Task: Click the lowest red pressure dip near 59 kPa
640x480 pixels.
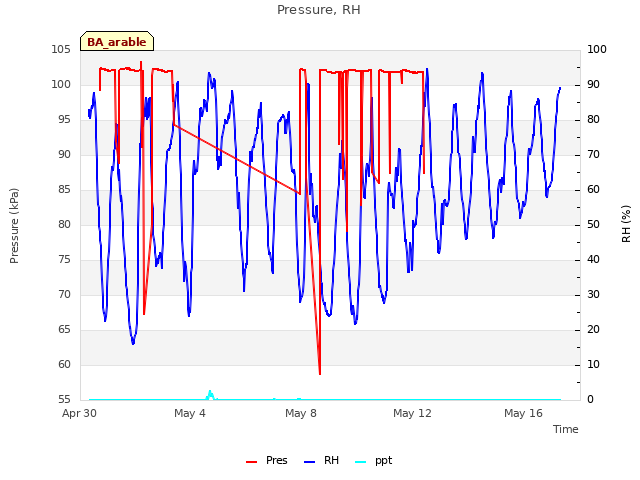Action: click(x=320, y=372)
